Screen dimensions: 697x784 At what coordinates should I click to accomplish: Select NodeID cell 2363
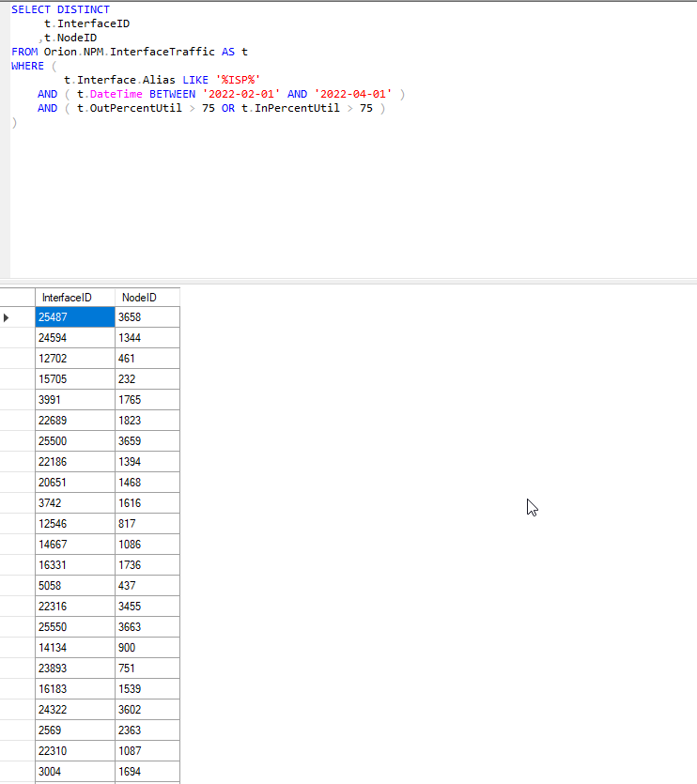click(x=147, y=730)
